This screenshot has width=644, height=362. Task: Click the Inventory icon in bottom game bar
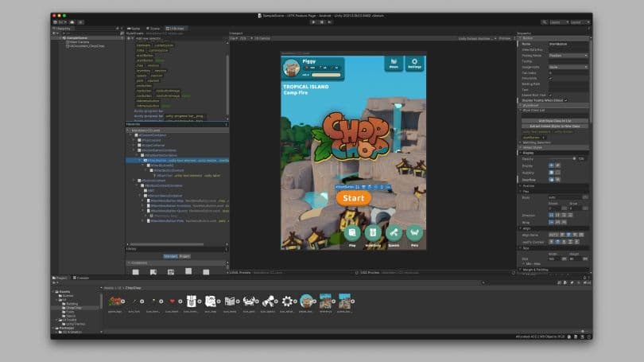pos(372,233)
